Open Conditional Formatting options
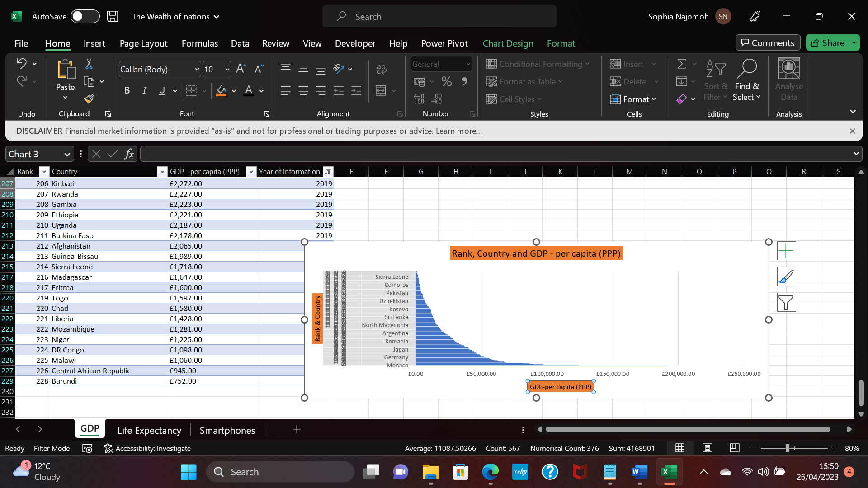 tap(538, 64)
